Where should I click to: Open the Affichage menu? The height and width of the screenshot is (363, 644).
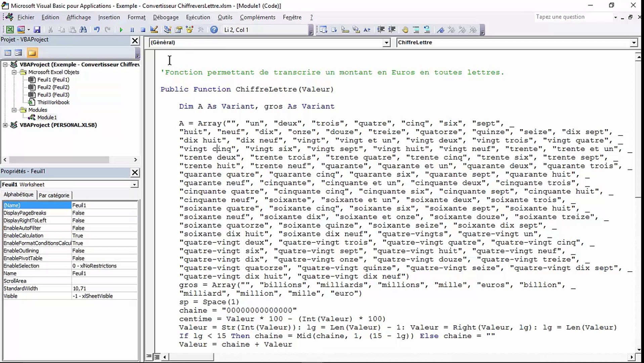(x=79, y=17)
